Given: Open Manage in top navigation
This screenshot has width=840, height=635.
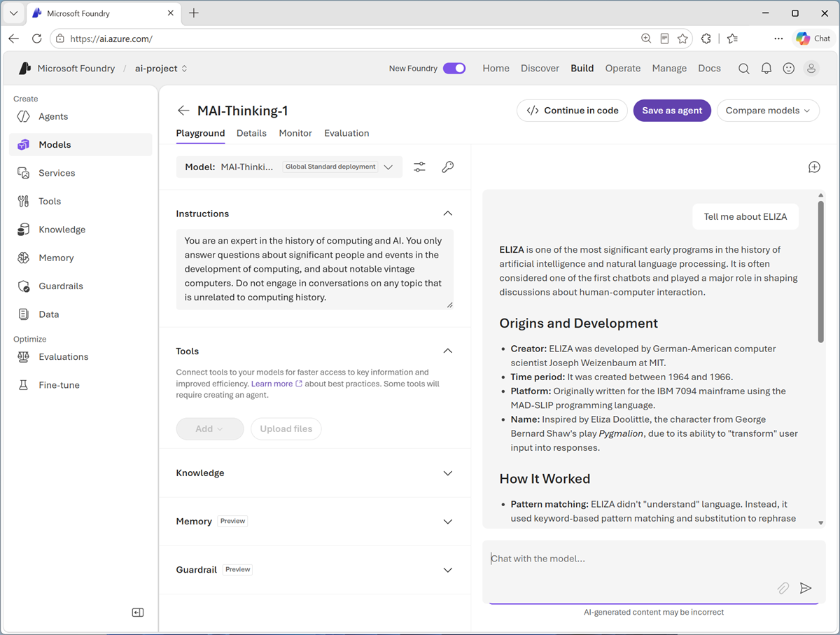Looking at the screenshot, I should (669, 69).
